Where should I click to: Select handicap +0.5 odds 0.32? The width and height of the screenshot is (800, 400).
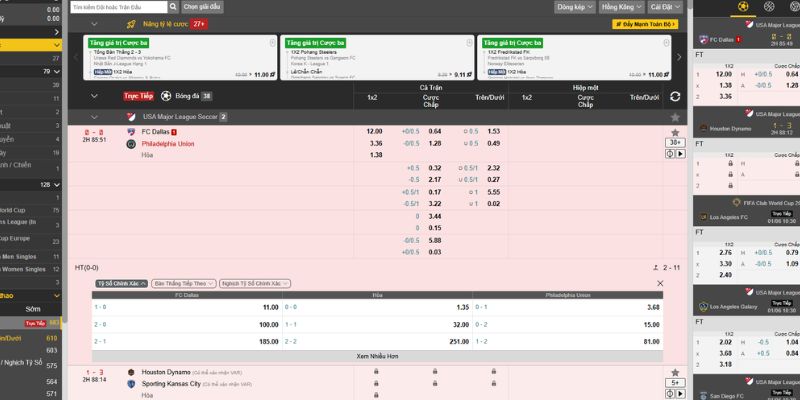coord(435,168)
